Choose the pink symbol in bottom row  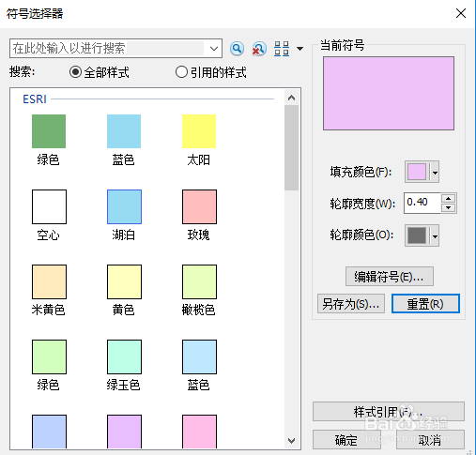[x=199, y=432]
